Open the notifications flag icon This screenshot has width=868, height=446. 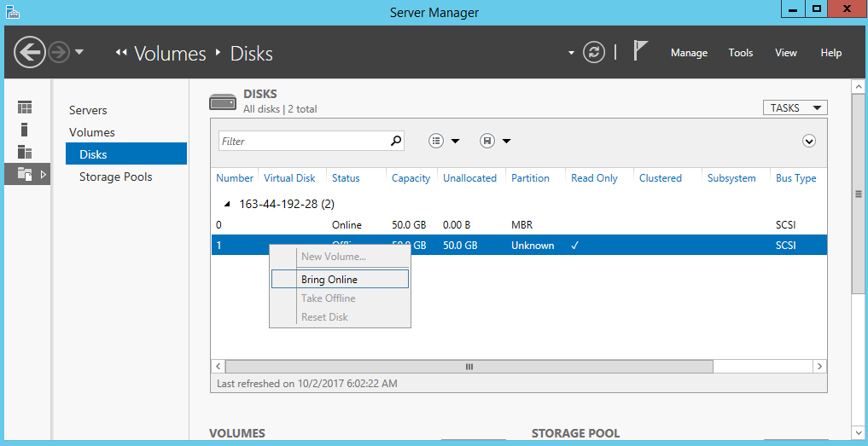641,51
